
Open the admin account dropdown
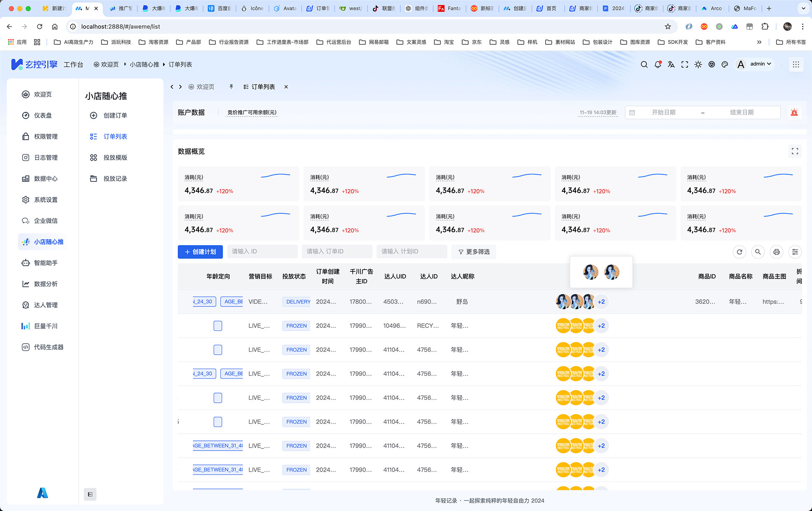pos(757,64)
